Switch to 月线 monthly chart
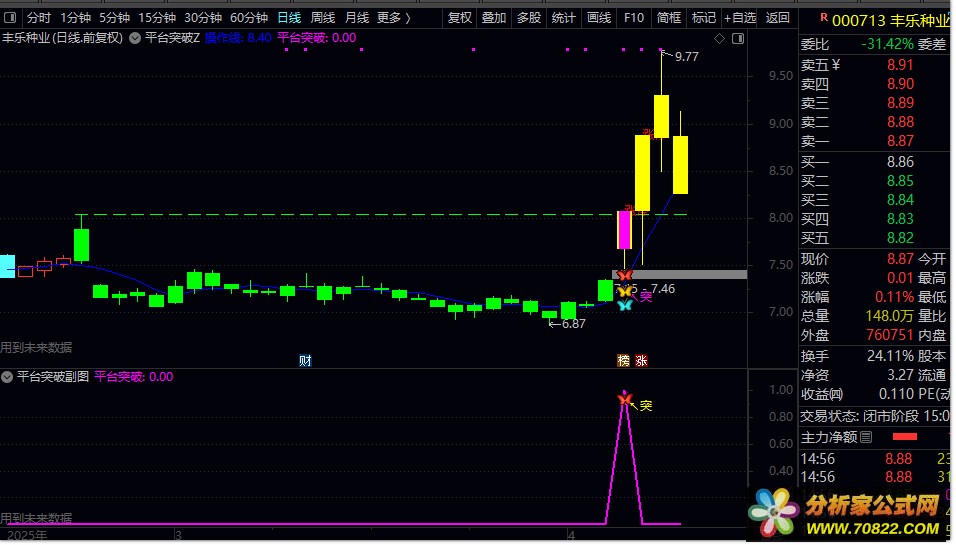 click(357, 18)
